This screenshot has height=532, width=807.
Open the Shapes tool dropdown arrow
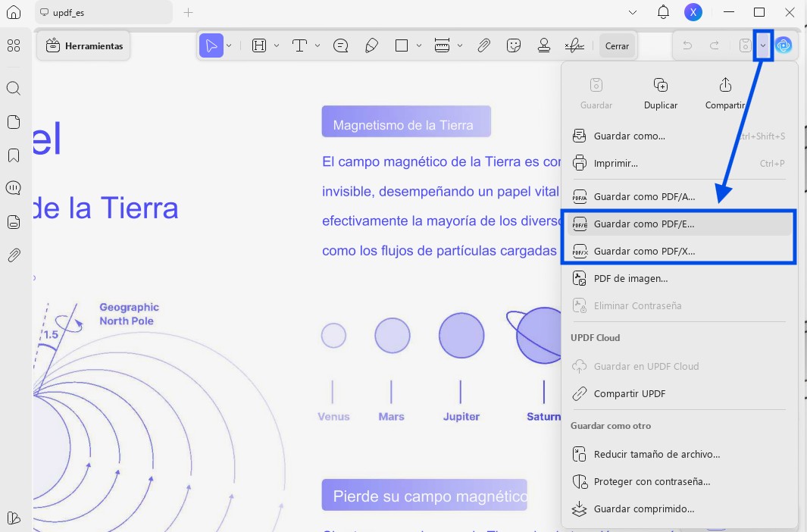(418, 45)
